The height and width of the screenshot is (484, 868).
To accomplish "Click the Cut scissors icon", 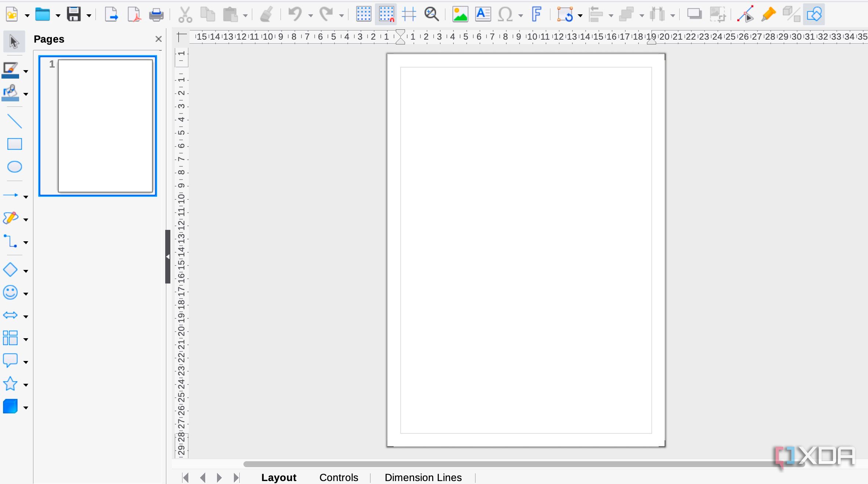I will point(185,14).
